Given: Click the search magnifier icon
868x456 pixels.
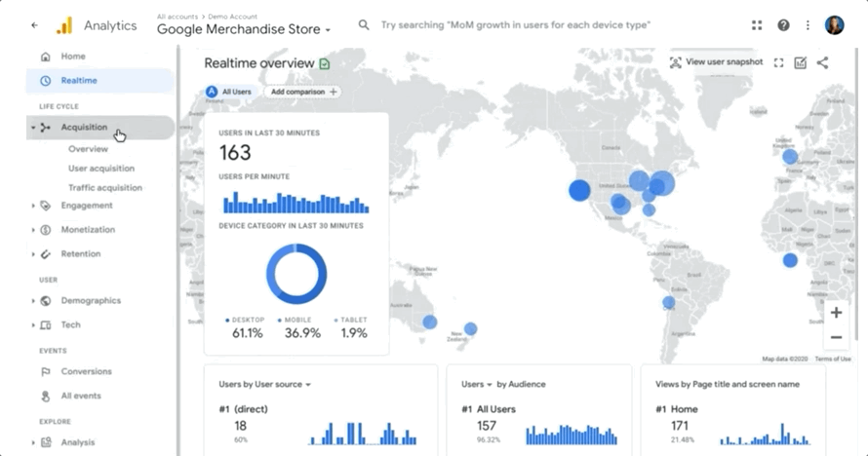Looking at the screenshot, I should click(x=364, y=25).
